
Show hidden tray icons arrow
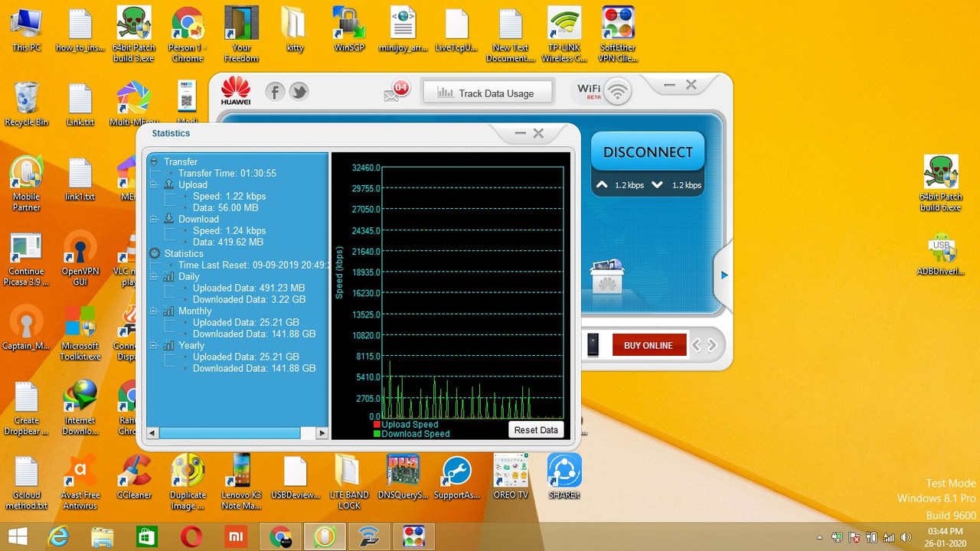pos(819,537)
